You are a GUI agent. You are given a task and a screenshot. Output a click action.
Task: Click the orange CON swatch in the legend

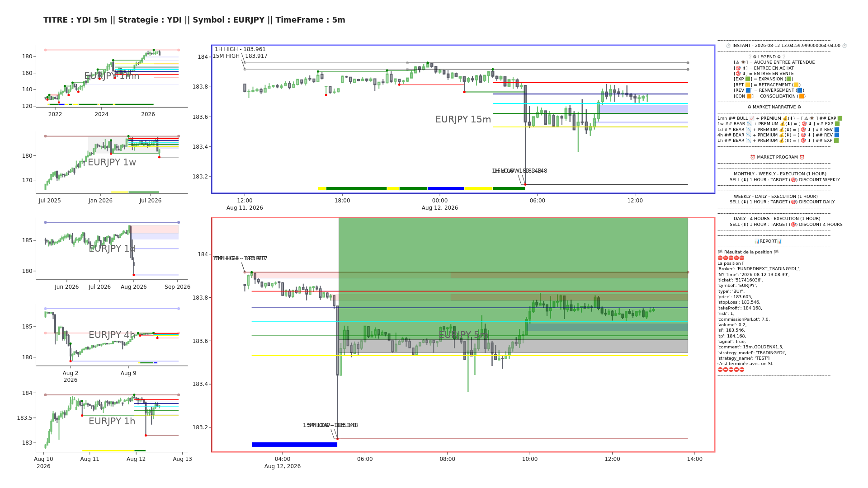coord(749,96)
